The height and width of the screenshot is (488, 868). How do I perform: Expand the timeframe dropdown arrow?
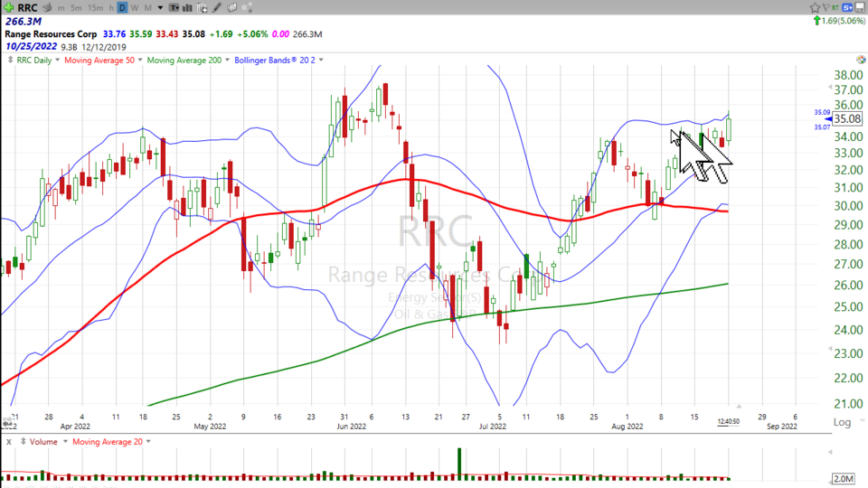pyautogui.click(x=161, y=8)
